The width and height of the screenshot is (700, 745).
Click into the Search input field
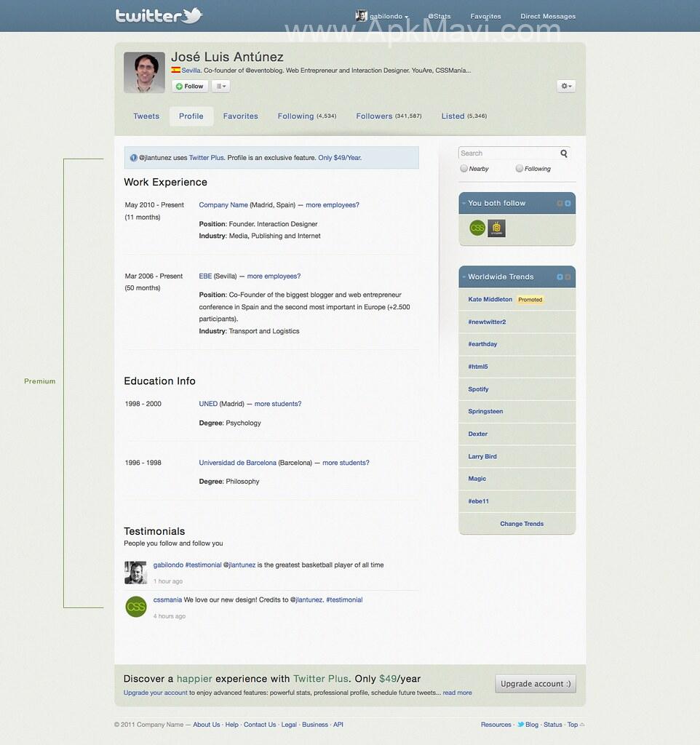pos(509,154)
